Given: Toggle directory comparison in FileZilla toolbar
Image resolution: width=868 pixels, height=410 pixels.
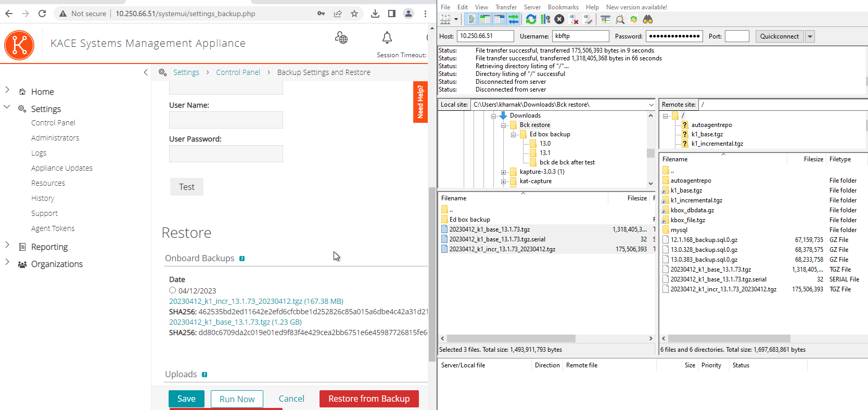Looking at the screenshot, I should [620, 19].
